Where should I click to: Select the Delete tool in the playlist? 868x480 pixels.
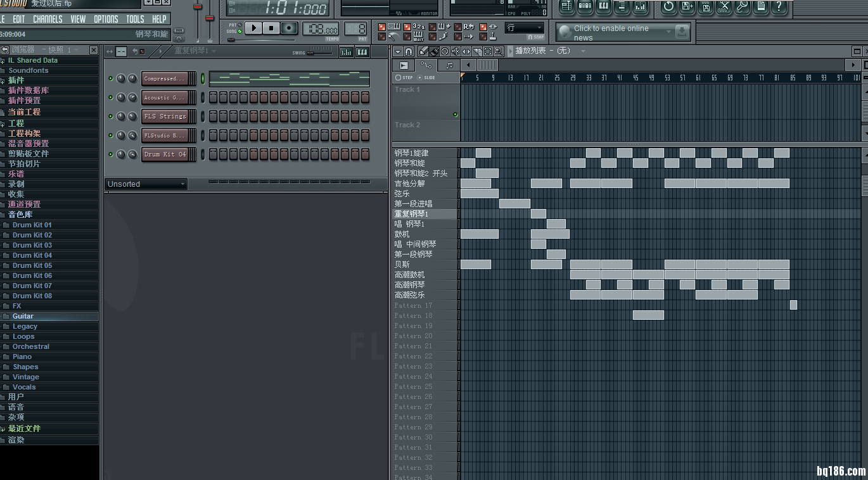point(445,51)
